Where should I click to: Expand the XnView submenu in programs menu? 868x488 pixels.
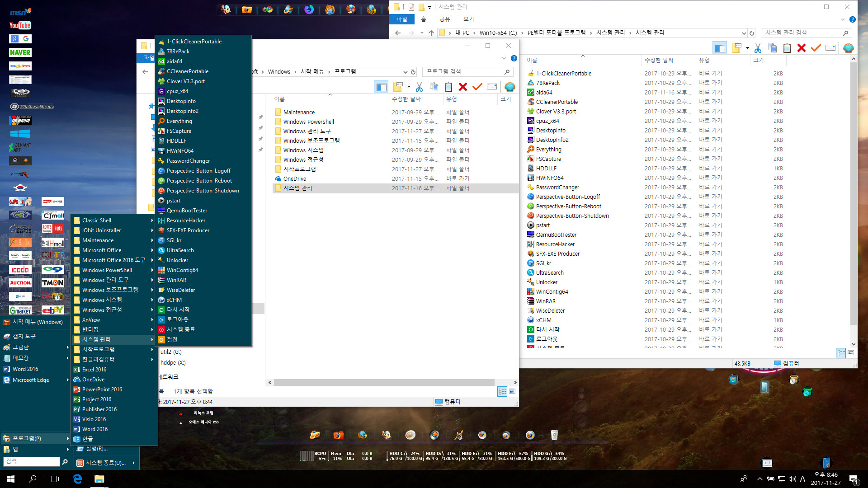pyautogui.click(x=152, y=320)
